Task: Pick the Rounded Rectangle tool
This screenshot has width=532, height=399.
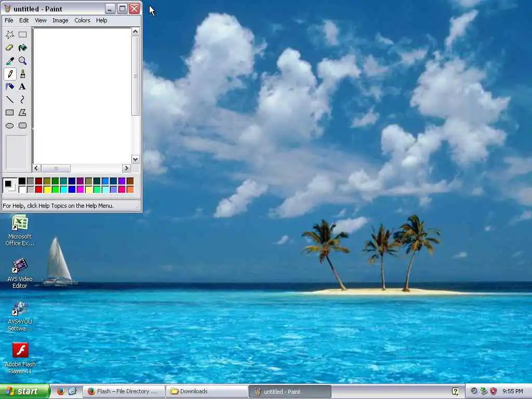Action: tap(22, 126)
